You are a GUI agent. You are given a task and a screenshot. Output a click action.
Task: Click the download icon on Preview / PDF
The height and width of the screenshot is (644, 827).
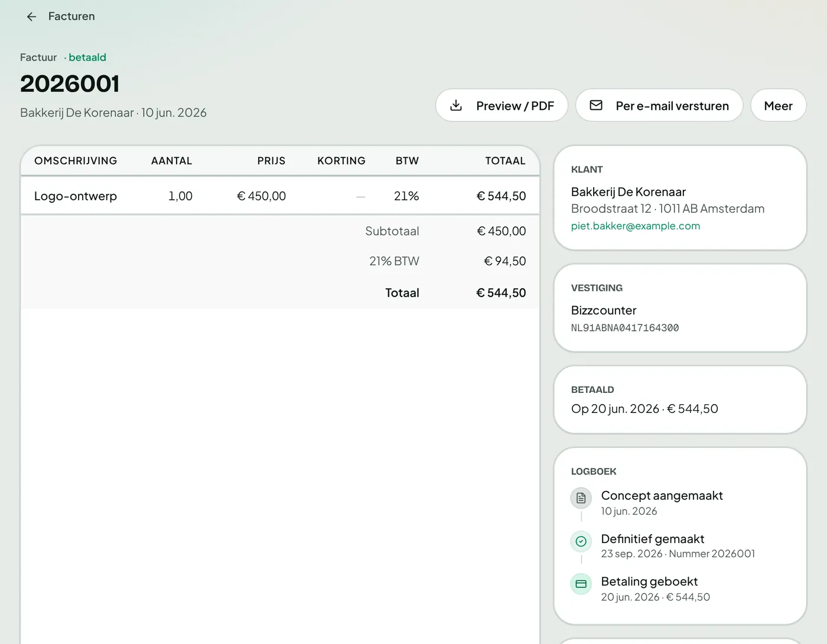click(456, 106)
